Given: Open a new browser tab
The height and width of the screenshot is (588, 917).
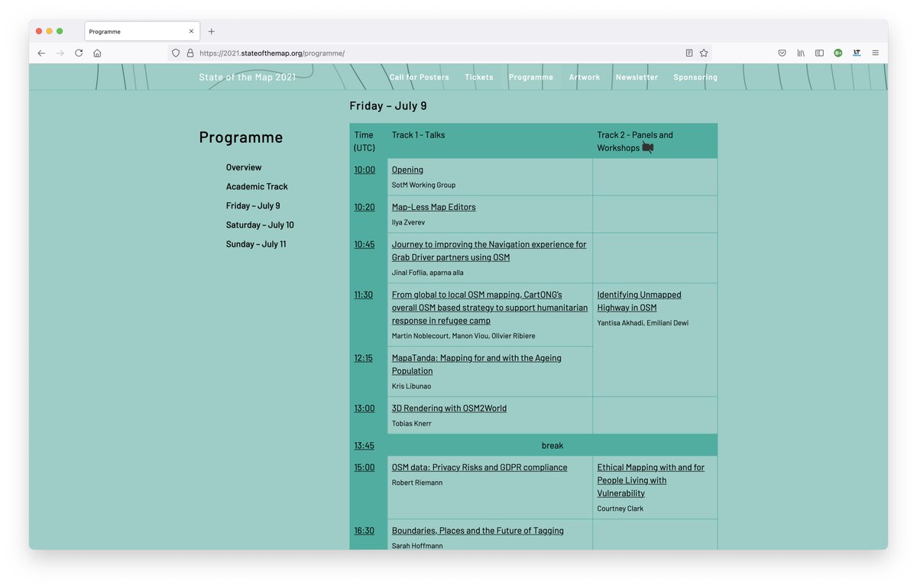Looking at the screenshot, I should pyautogui.click(x=212, y=31).
